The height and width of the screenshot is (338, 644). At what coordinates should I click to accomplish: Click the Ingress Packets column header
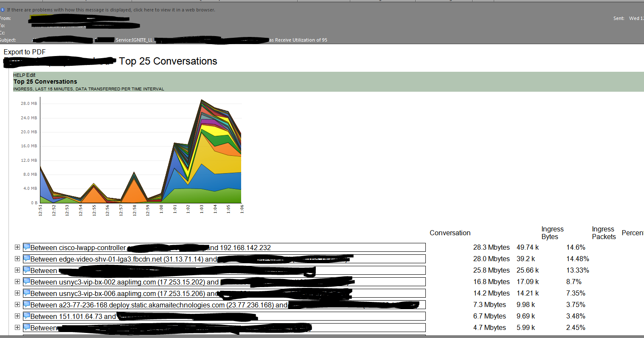pyautogui.click(x=604, y=233)
